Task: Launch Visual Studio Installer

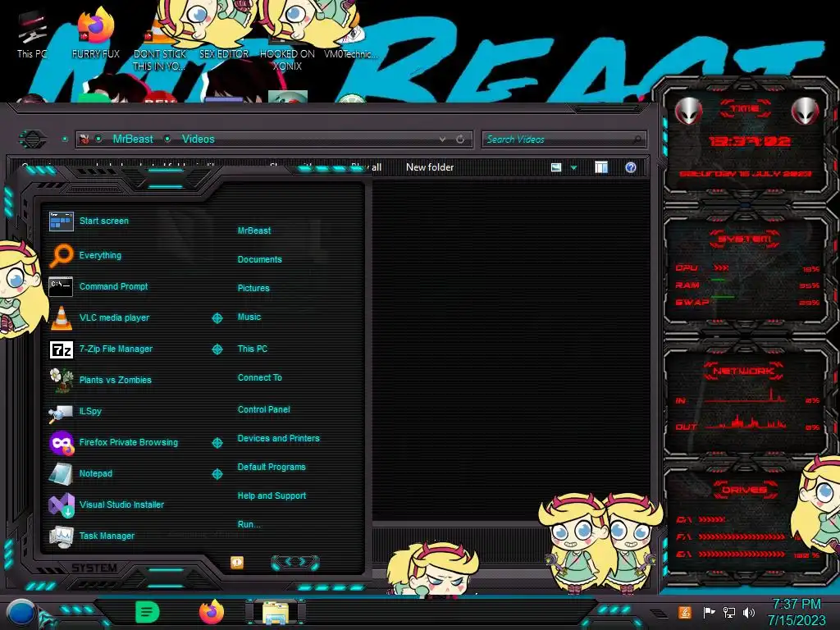Action: tap(107, 504)
